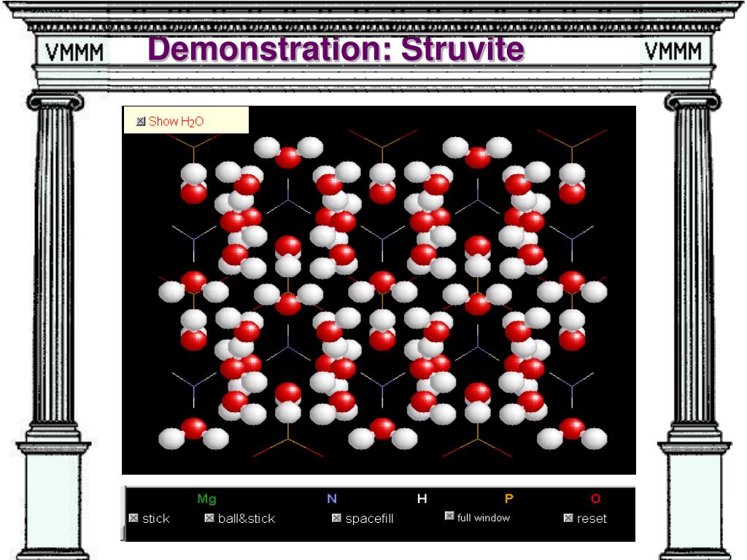This screenshot has height=560, width=747.
Task: Click the 'full window' label text
Action: coord(484,518)
